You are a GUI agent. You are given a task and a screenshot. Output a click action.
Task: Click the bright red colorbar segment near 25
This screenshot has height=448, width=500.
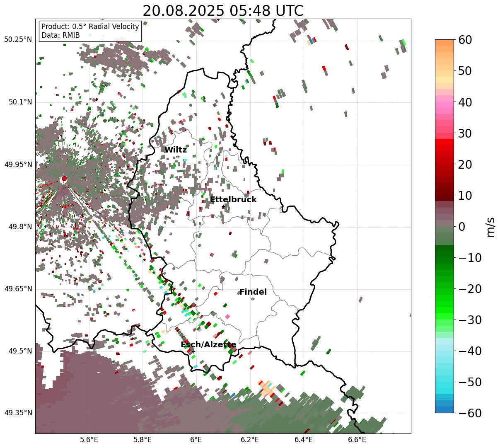444,142
